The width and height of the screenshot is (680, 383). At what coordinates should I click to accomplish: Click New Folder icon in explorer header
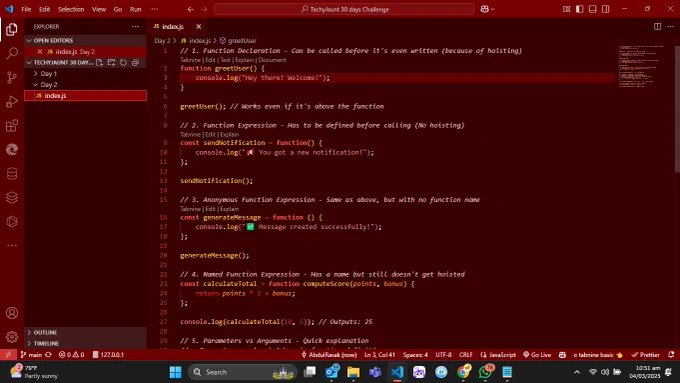point(111,62)
